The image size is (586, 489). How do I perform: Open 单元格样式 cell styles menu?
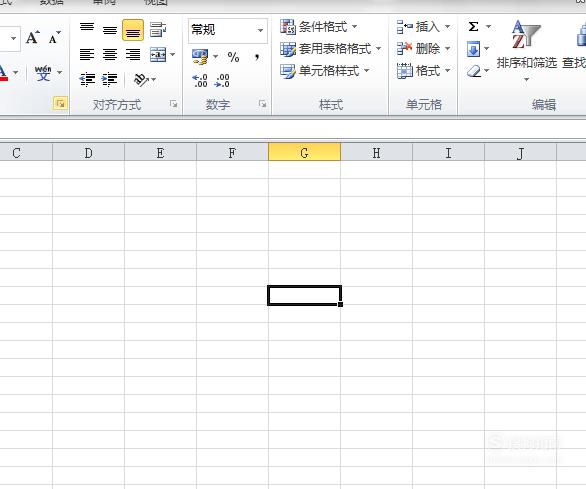(x=324, y=71)
